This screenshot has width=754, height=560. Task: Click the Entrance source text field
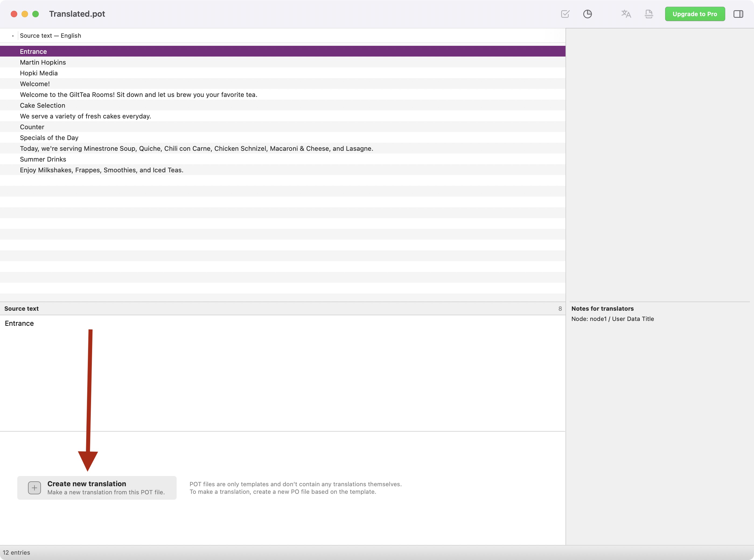(19, 323)
